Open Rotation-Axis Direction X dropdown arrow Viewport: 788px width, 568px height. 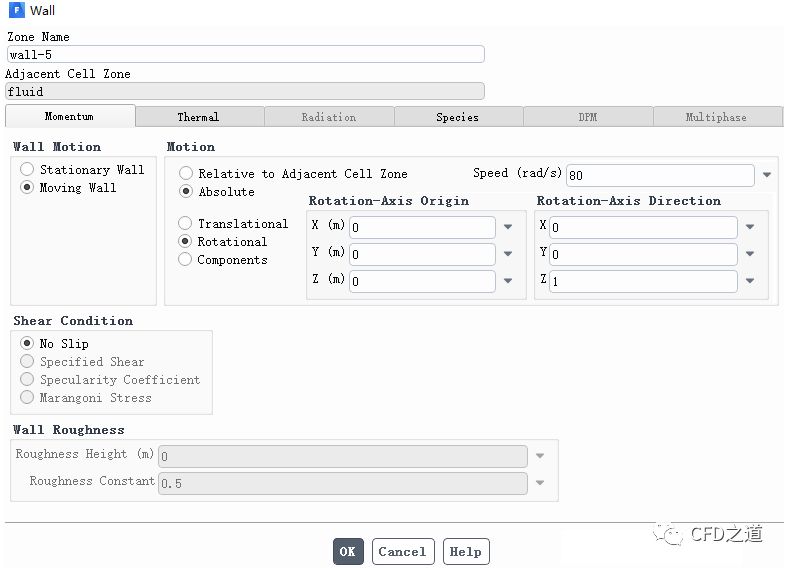tap(750, 227)
